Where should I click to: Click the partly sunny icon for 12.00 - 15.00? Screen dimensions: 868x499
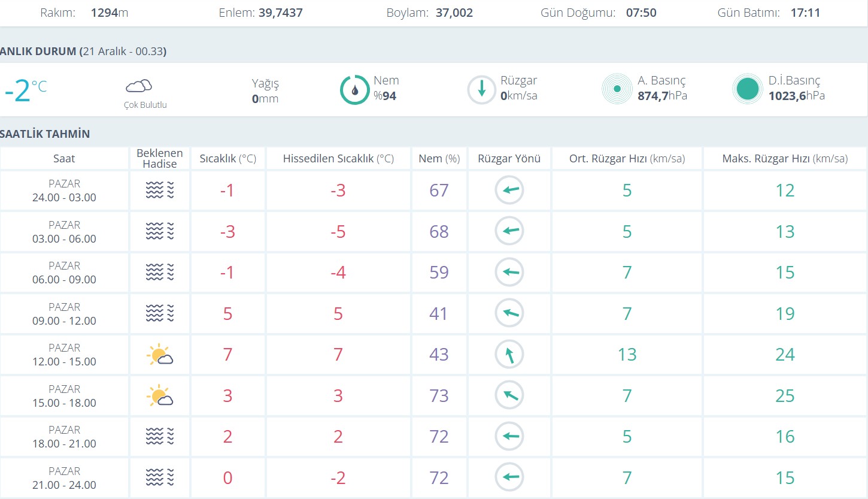(x=159, y=355)
